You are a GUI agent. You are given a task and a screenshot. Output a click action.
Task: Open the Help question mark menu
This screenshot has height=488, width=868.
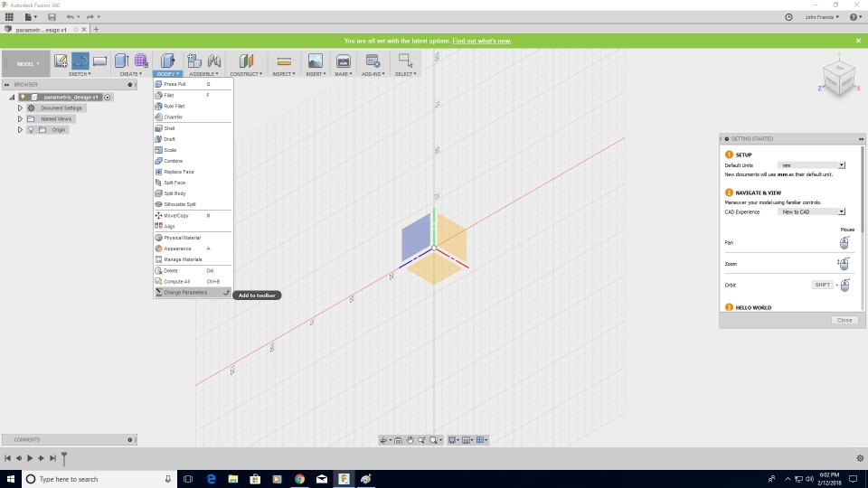tap(855, 17)
